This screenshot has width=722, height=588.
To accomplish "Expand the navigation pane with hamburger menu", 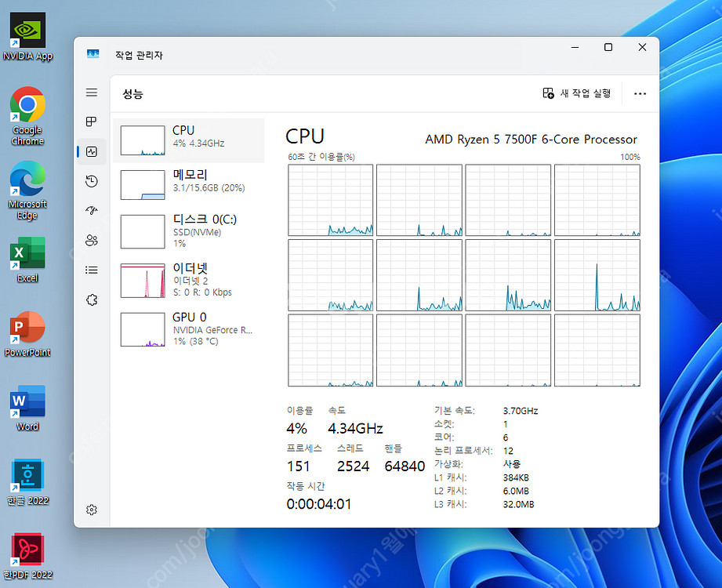I will coord(91,92).
